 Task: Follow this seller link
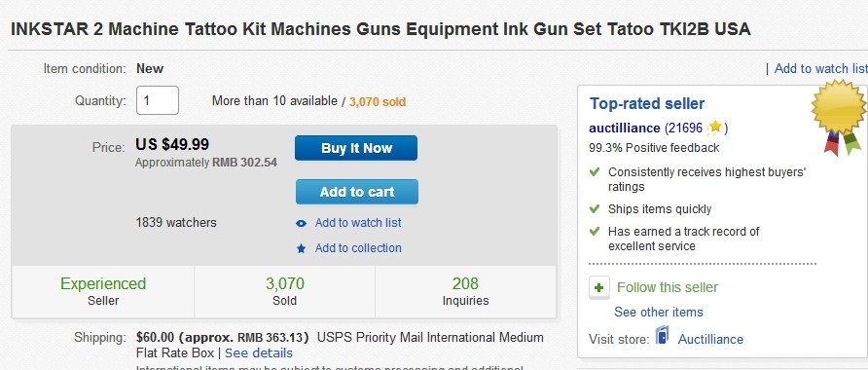668,287
